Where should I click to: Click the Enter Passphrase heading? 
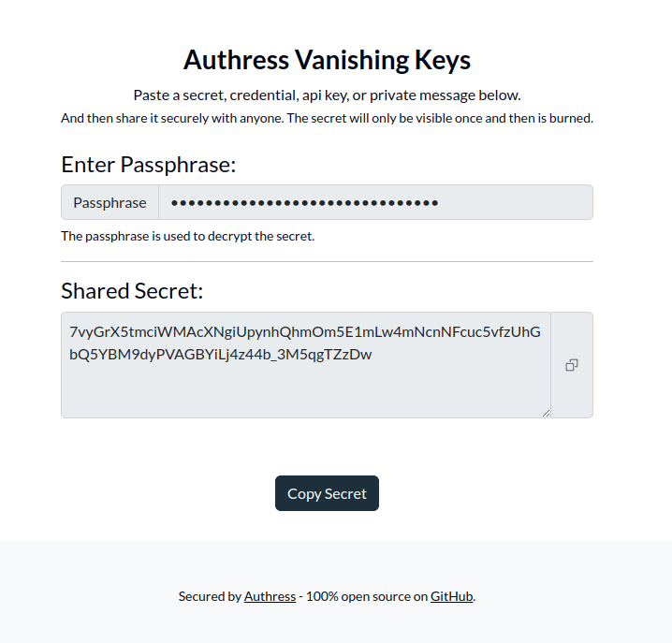(x=148, y=165)
